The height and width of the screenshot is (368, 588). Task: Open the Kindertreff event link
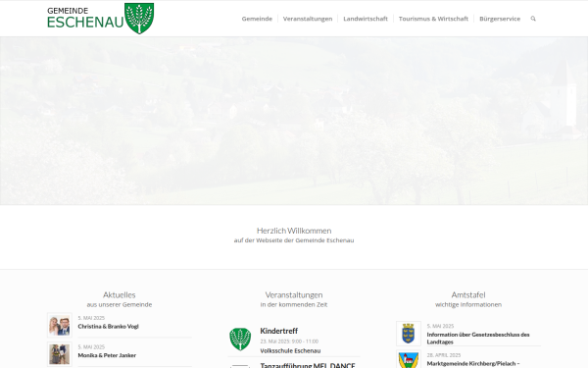coord(279,331)
